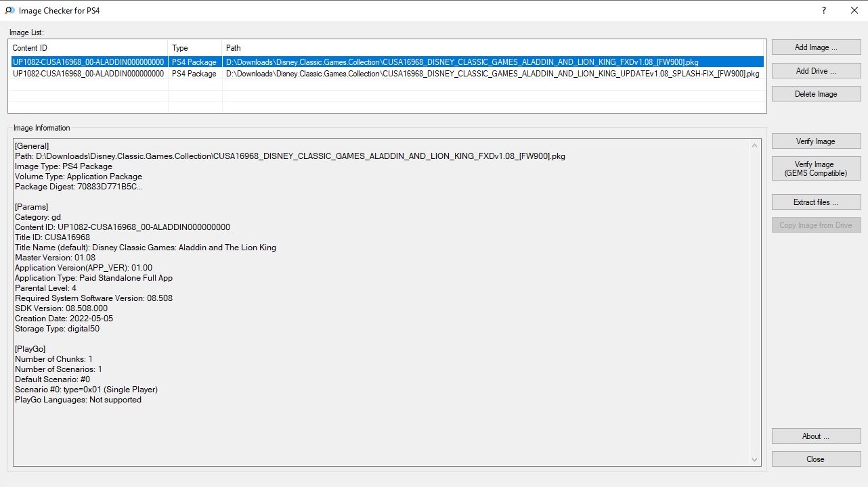Click the Required System Software Version line

click(x=93, y=298)
